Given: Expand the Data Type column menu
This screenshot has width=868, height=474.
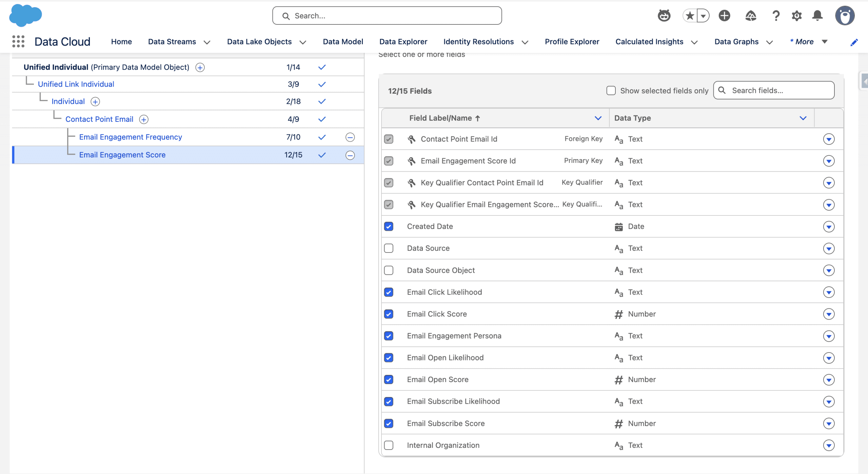Looking at the screenshot, I should click(803, 118).
